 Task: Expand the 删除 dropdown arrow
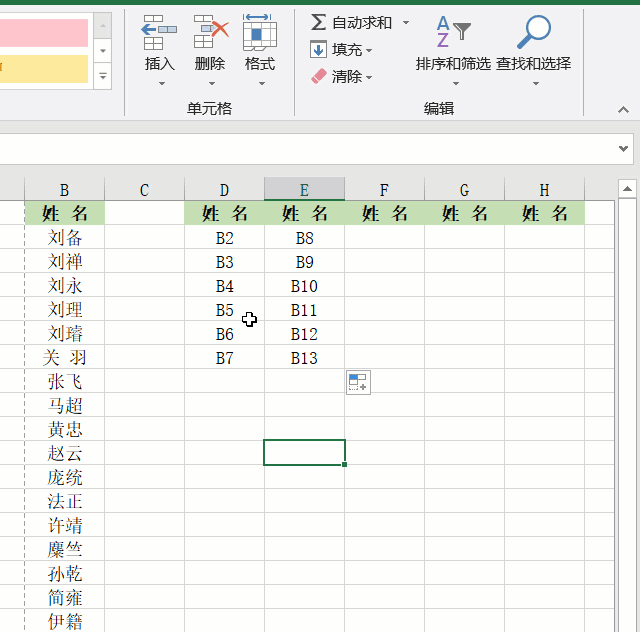pyautogui.click(x=212, y=84)
